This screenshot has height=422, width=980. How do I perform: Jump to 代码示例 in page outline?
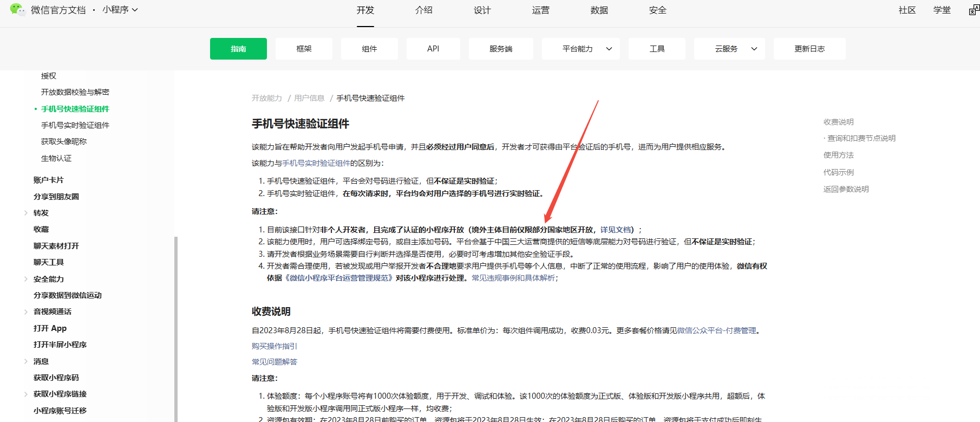(x=839, y=172)
